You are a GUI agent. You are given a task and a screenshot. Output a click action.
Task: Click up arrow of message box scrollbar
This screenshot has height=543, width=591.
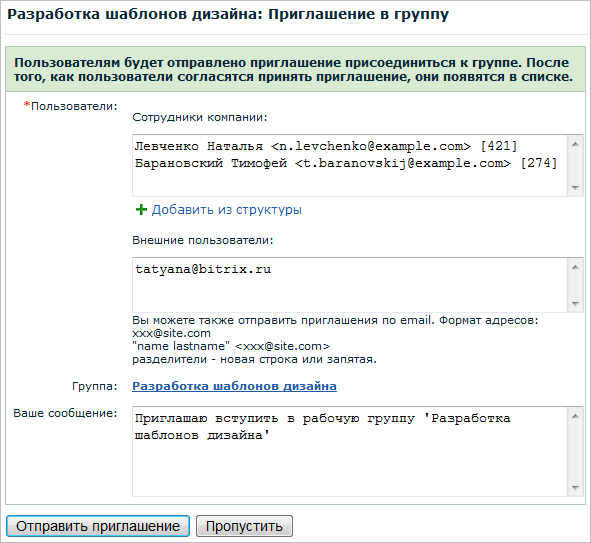click(575, 416)
